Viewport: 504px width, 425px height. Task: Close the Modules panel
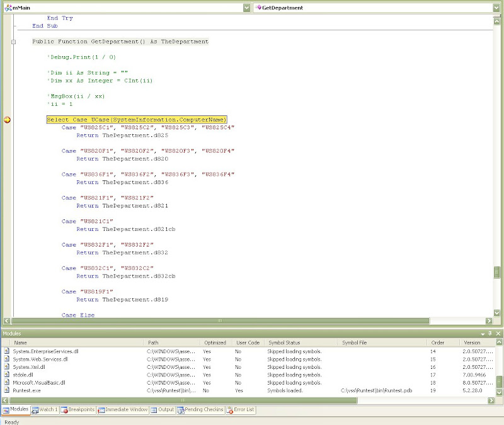(x=498, y=333)
